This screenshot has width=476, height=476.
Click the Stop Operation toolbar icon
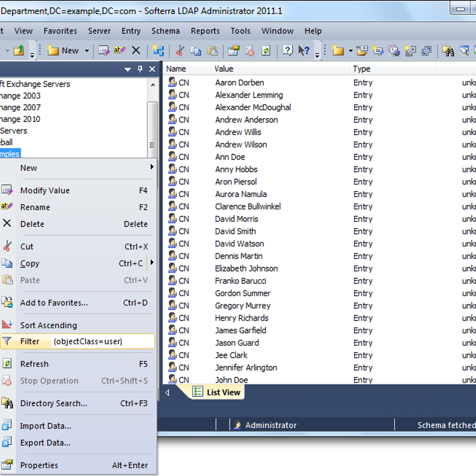(x=249, y=51)
